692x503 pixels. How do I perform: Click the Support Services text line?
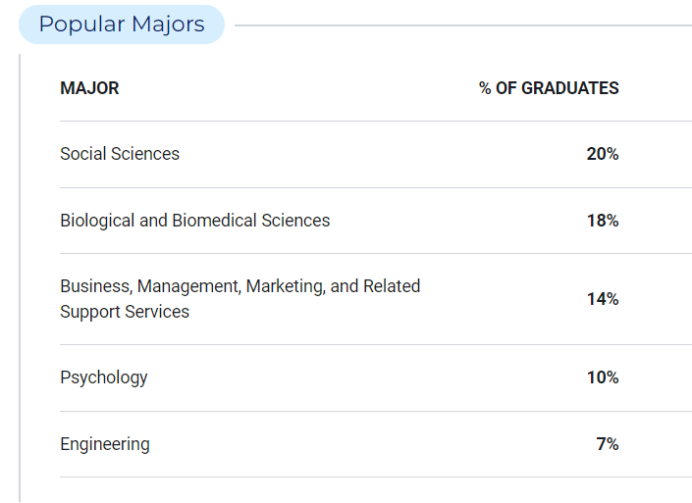[125, 312]
